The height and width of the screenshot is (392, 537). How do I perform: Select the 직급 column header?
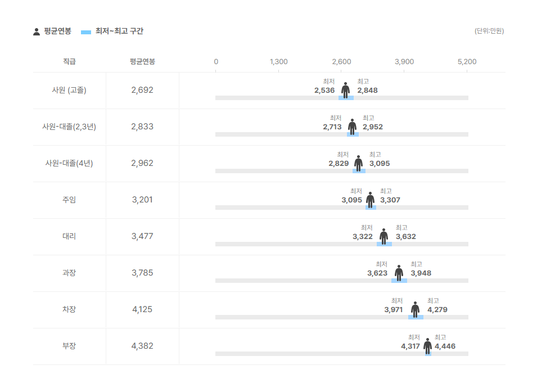(x=69, y=62)
